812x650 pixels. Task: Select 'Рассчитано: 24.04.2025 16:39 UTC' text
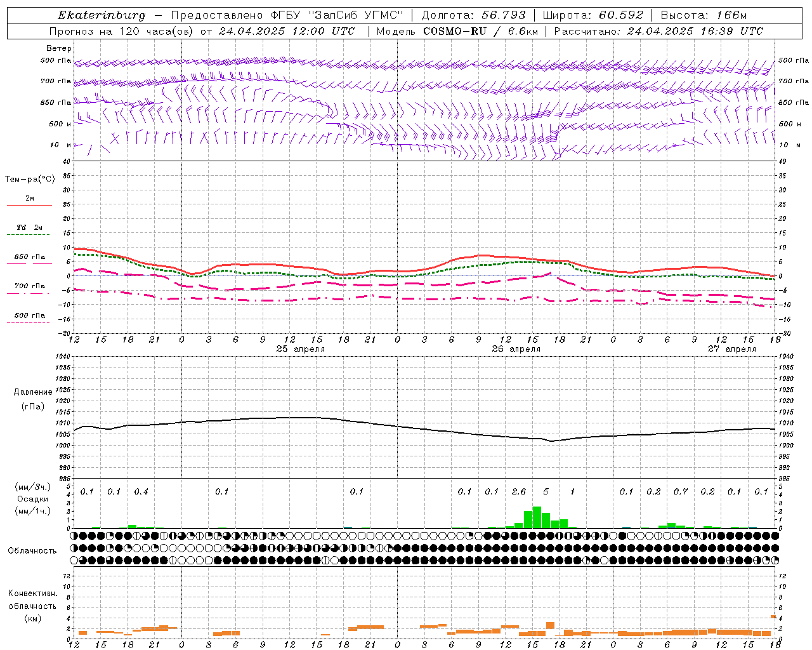tap(658, 31)
